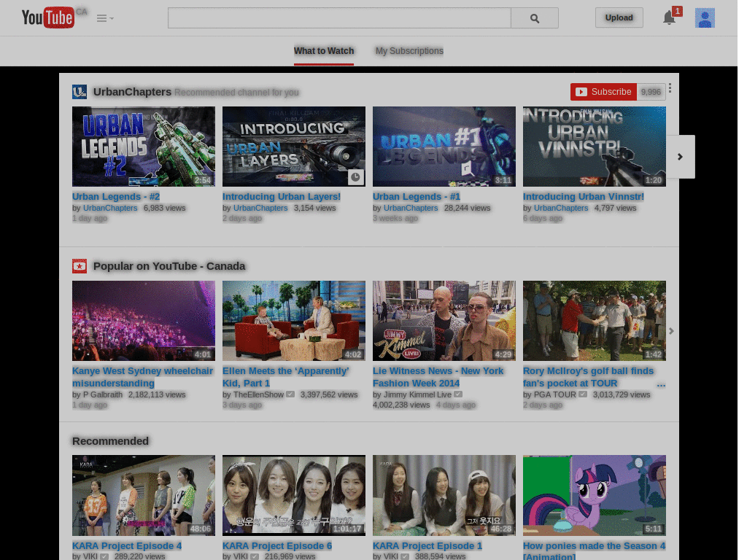The height and width of the screenshot is (560, 747).
Task: Select the What to Watch tab
Action: [324, 51]
